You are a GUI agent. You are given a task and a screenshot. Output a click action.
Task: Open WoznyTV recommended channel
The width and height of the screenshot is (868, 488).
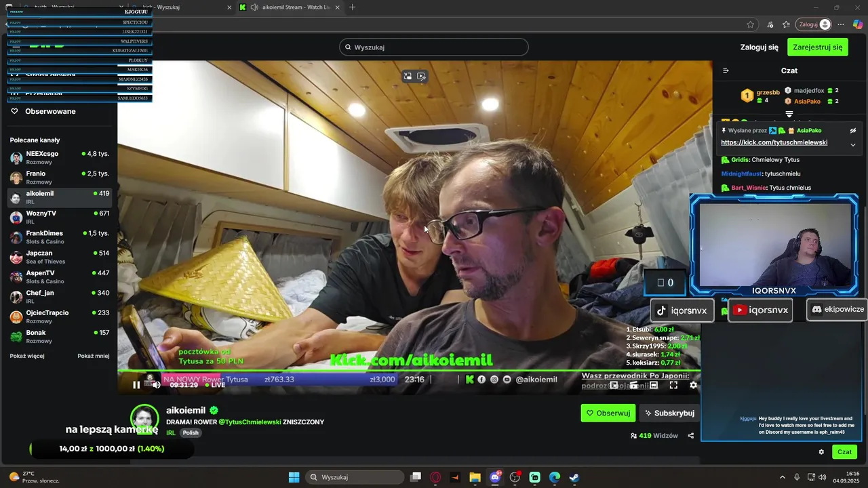pos(59,218)
